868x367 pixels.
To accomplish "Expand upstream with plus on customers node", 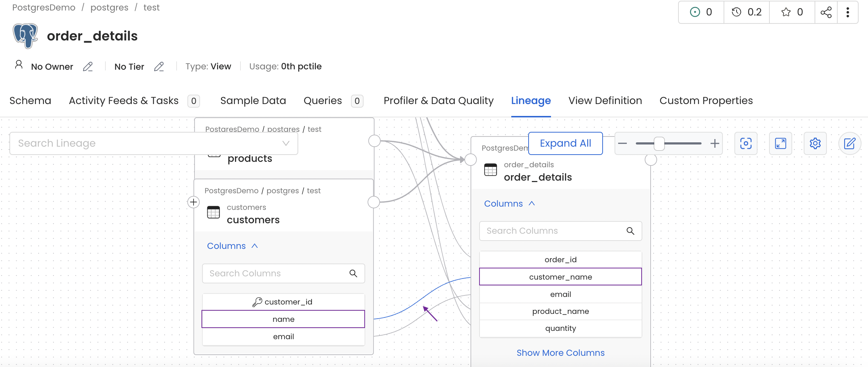I will click(194, 202).
